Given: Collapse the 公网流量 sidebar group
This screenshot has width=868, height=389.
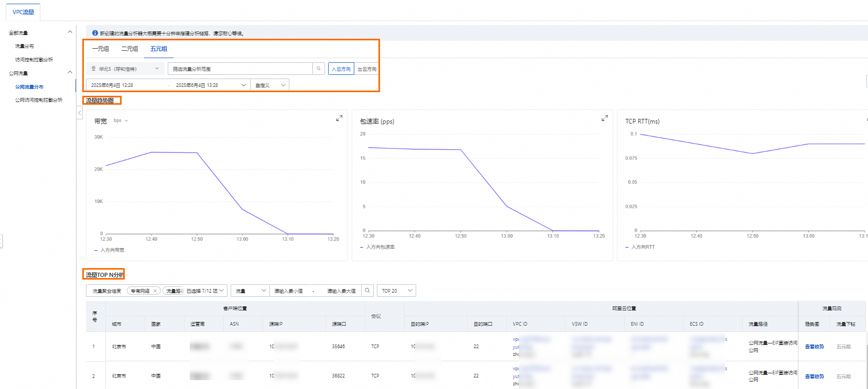Looking at the screenshot, I should 70,73.
